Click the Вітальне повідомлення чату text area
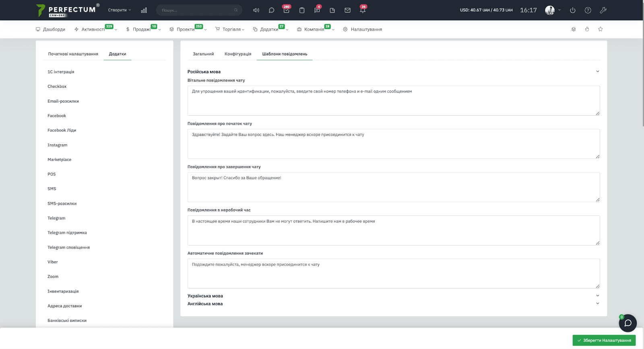Viewport: 644px width, 349px height. (x=394, y=101)
